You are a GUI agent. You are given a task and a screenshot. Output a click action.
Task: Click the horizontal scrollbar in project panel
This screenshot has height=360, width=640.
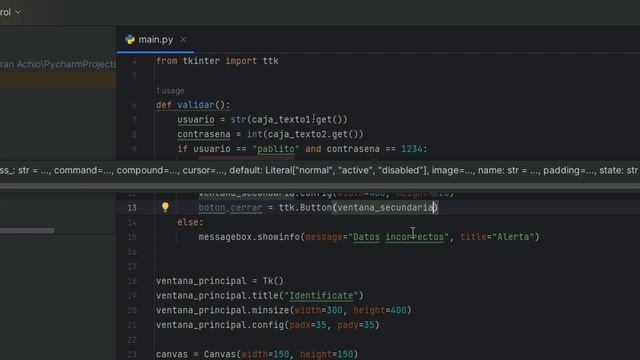pos(27,231)
